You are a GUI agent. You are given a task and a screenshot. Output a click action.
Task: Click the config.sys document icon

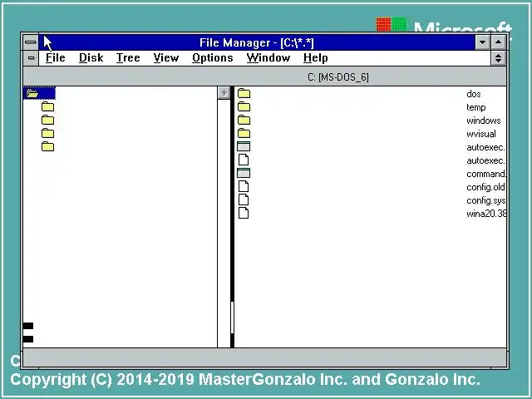coord(244,199)
